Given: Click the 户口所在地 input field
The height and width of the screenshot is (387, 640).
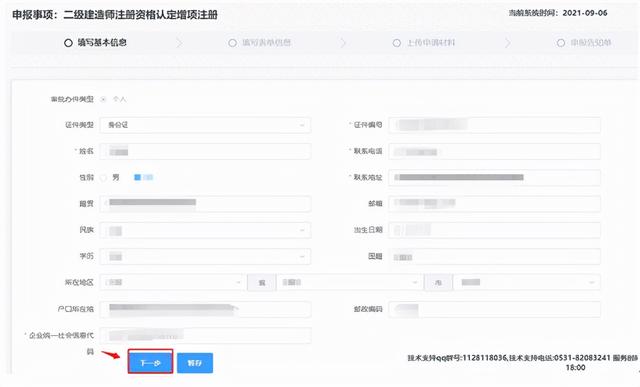Looking at the screenshot, I should pyautogui.click(x=205, y=309).
